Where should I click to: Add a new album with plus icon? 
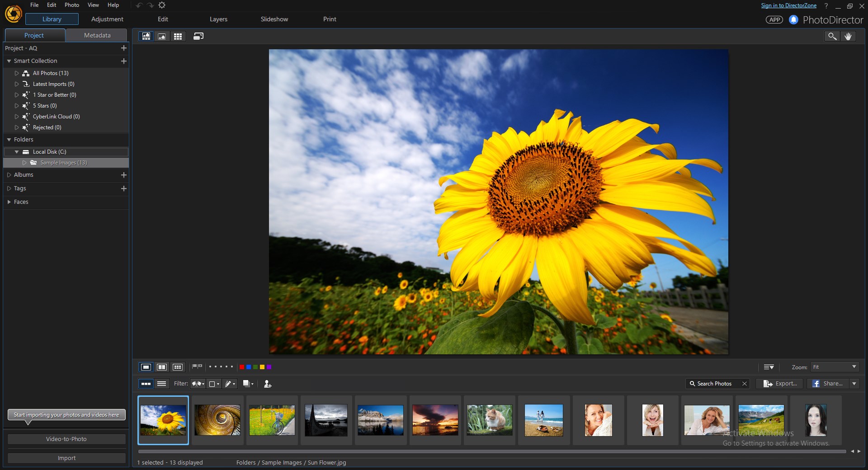[123, 175]
